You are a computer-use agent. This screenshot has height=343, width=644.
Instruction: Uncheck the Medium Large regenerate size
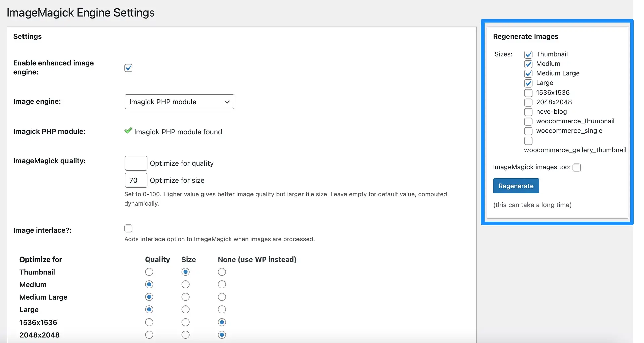point(528,73)
